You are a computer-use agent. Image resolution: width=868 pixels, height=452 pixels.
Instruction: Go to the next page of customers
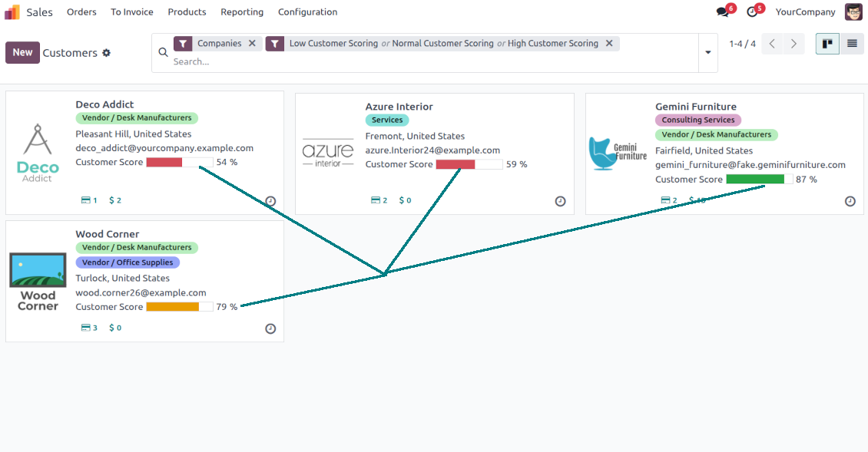(793, 44)
